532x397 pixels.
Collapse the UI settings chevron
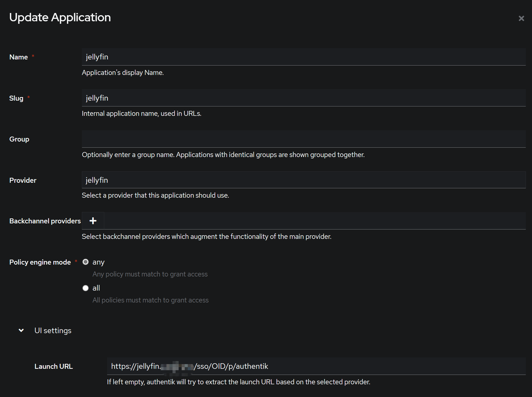click(21, 330)
